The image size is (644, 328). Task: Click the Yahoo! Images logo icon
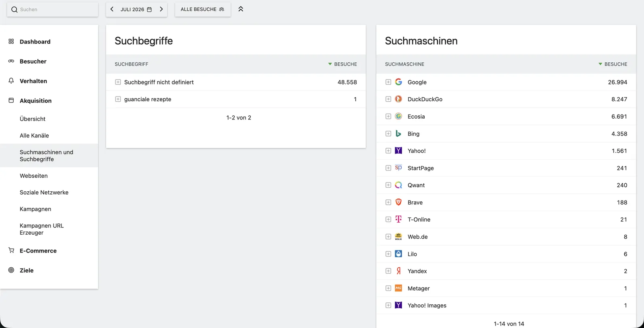point(398,305)
